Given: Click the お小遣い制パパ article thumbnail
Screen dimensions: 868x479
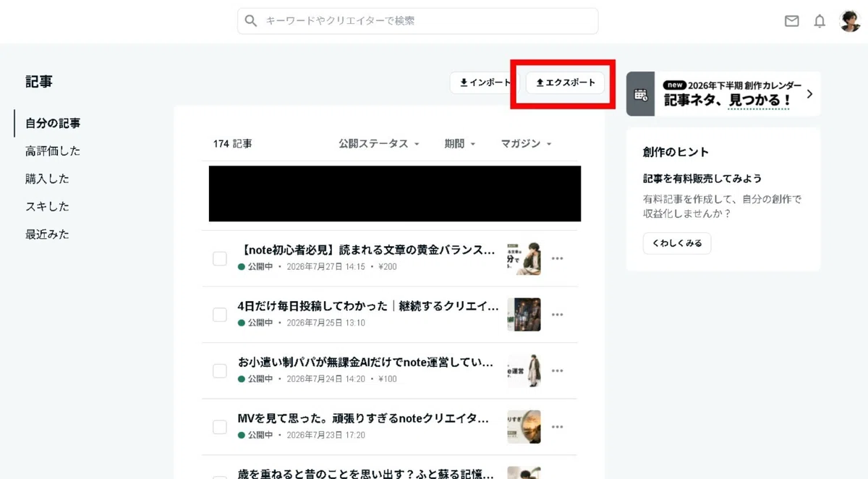Looking at the screenshot, I should point(524,370).
